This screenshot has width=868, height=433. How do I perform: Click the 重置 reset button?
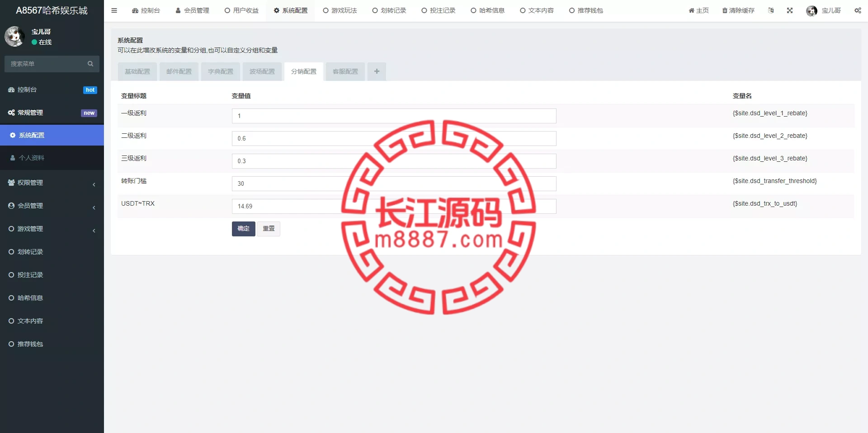tap(269, 229)
